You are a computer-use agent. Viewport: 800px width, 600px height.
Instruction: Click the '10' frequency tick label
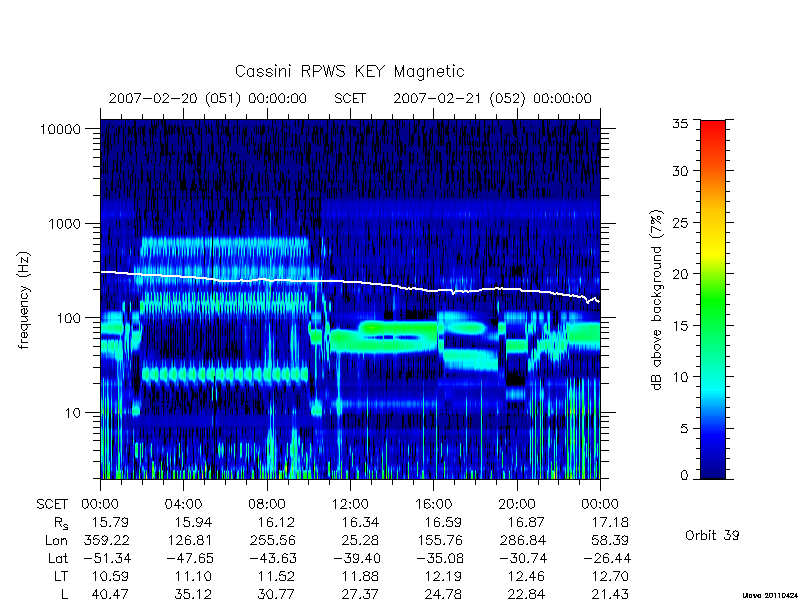click(x=73, y=413)
